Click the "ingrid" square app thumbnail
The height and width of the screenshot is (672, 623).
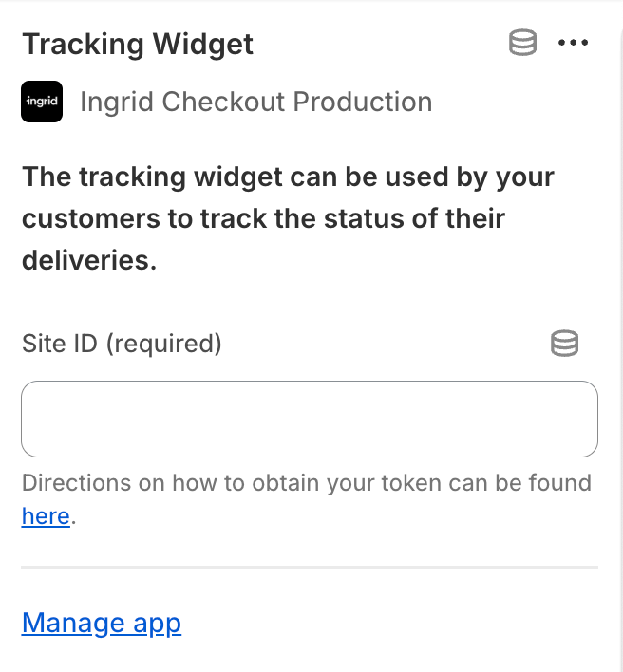click(x=42, y=102)
